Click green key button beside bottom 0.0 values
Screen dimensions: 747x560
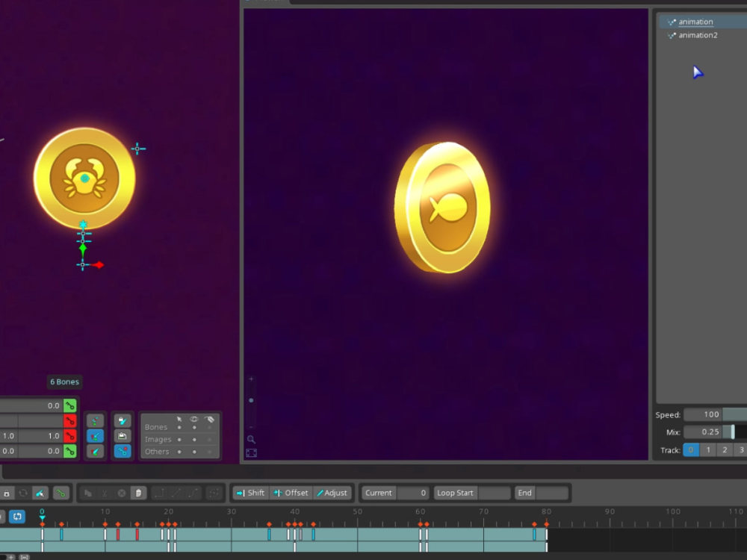coord(70,451)
